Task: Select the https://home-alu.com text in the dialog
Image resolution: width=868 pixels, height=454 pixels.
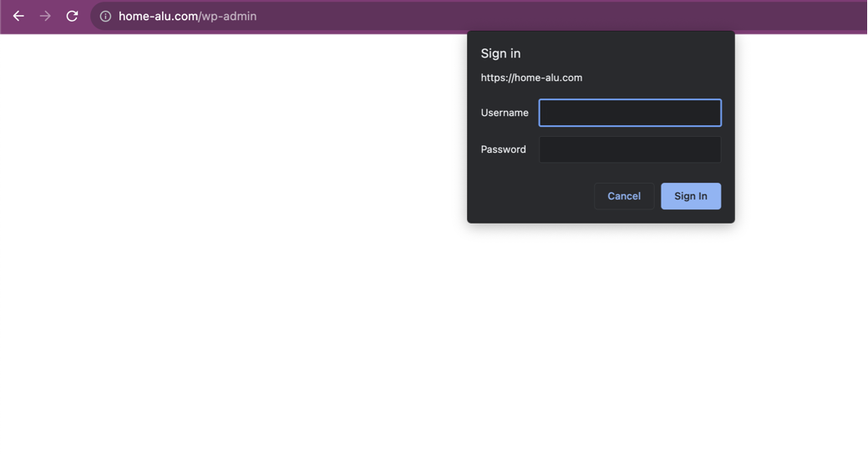Action: point(531,78)
